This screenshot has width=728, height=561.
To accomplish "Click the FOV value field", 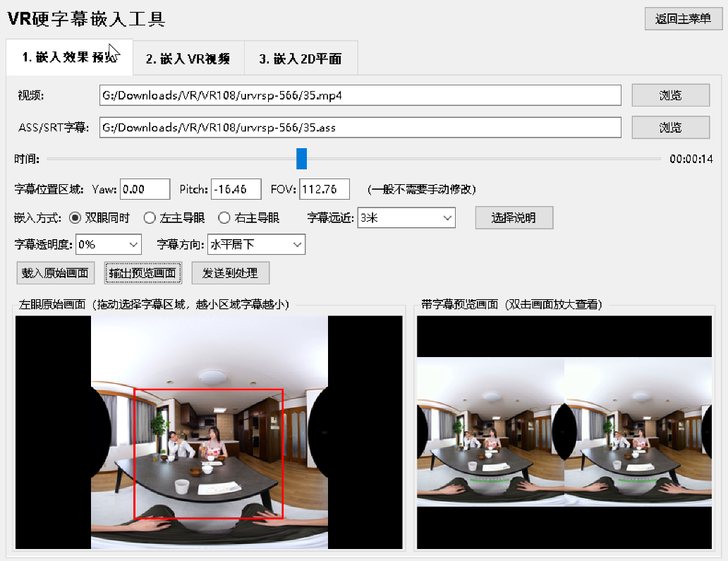I will [x=324, y=189].
